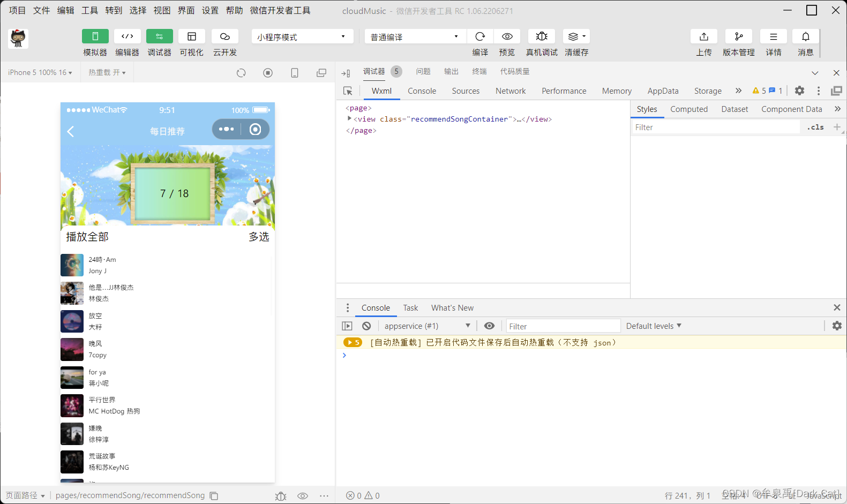Open devtools settings gear icon
The image size is (847, 504).
799,91
